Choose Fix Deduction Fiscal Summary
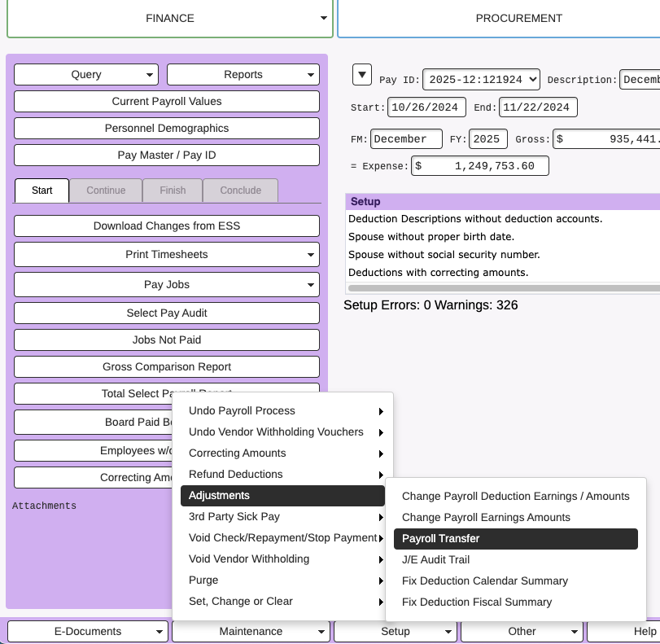Image resolution: width=660 pixels, height=644 pixels. point(516,602)
